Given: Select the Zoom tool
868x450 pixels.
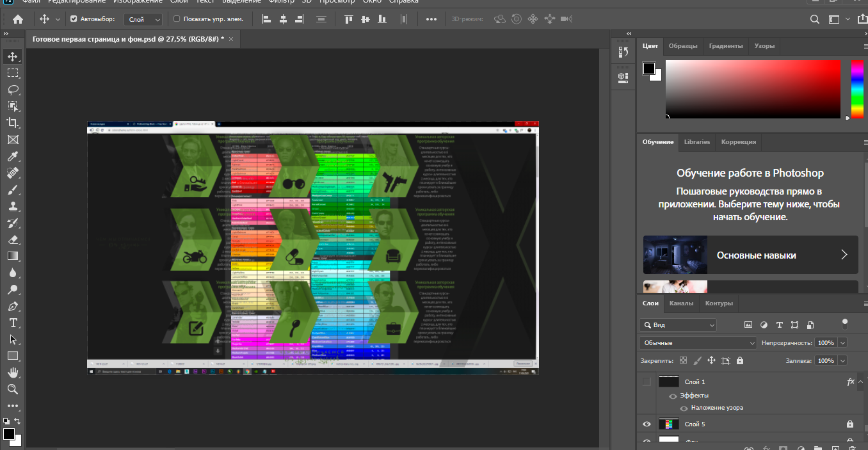Looking at the screenshot, I should 12,389.
